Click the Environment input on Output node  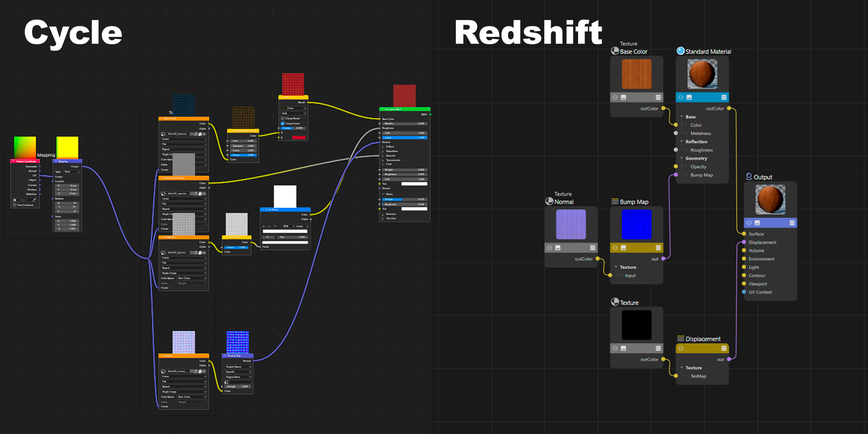tap(744, 259)
